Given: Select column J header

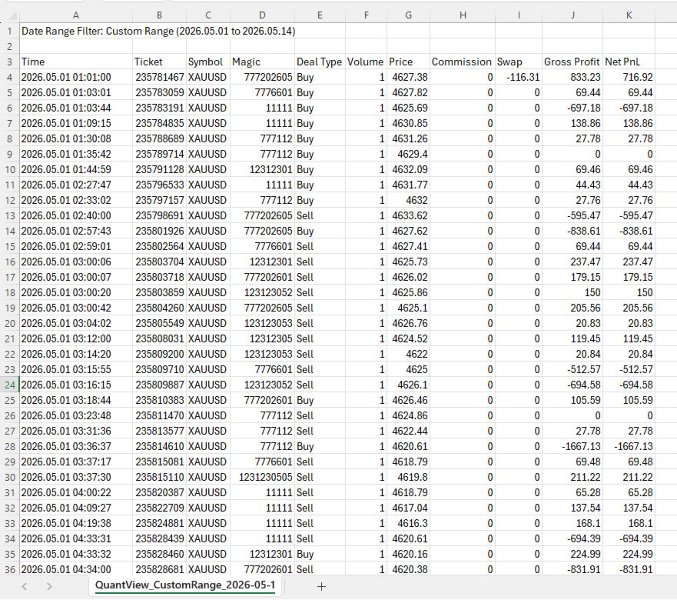Looking at the screenshot, I should tap(573, 16).
